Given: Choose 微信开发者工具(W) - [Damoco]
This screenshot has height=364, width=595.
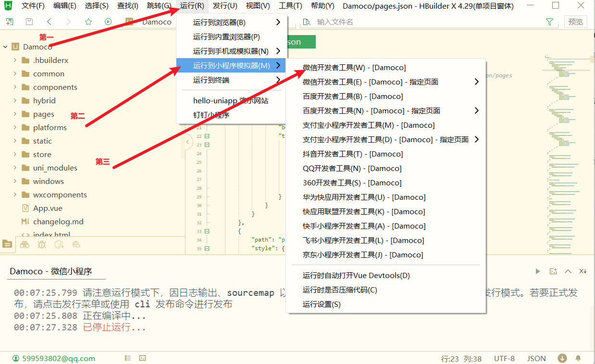Looking at the screenshot, I should 354,68.
